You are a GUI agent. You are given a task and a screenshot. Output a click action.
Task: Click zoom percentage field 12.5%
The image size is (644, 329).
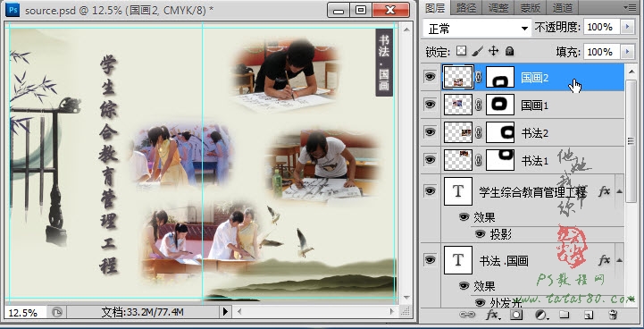[26, 313]
